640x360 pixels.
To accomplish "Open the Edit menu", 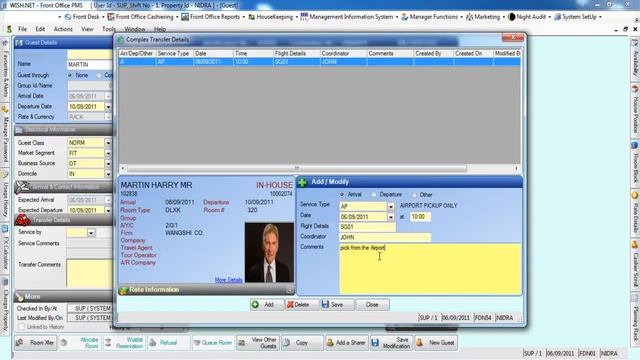I will point(40,29).
